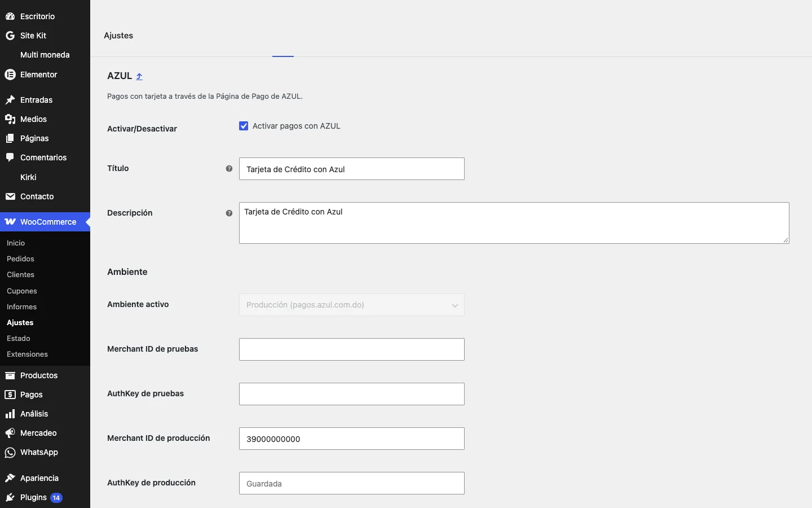
Task: Click the Plugins update count badge
Action: click(x=56, y=498)
